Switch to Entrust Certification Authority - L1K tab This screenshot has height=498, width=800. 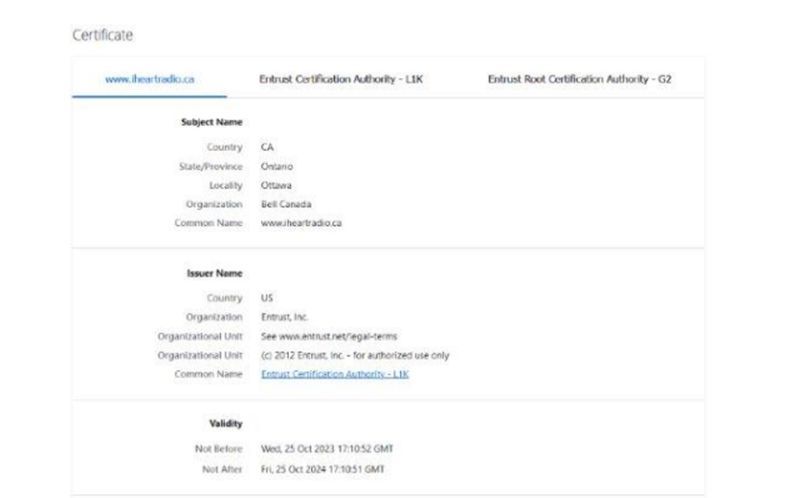[x=341, y=79]
